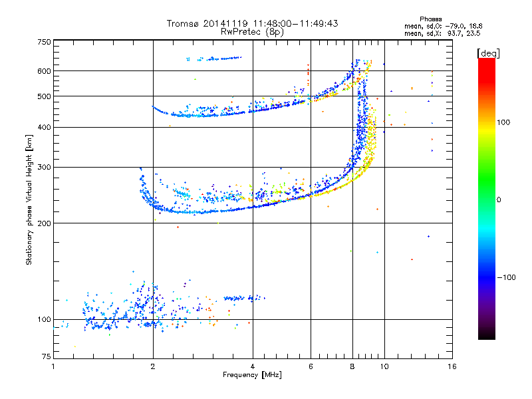This screenshot has height=399, width=532.
Task: Click the 'Stationary phase Virtual Height [km]' label
Action: tap(29, 199)
